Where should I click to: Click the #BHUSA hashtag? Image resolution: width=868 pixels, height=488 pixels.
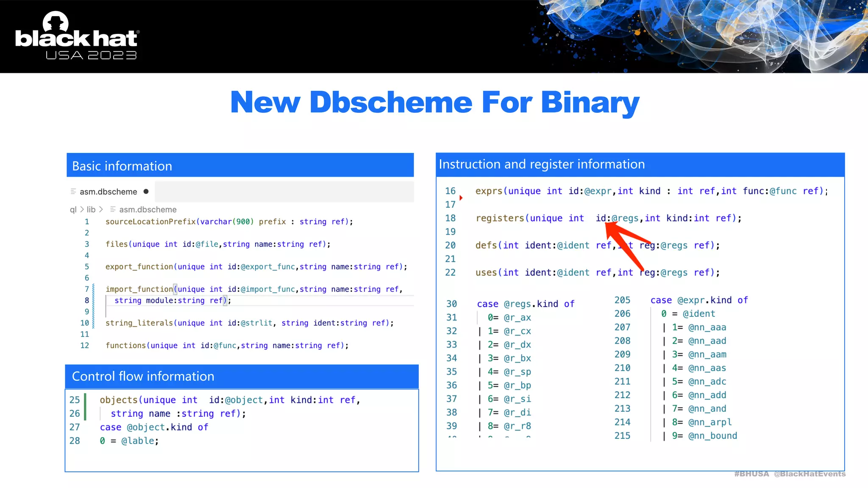751,474
